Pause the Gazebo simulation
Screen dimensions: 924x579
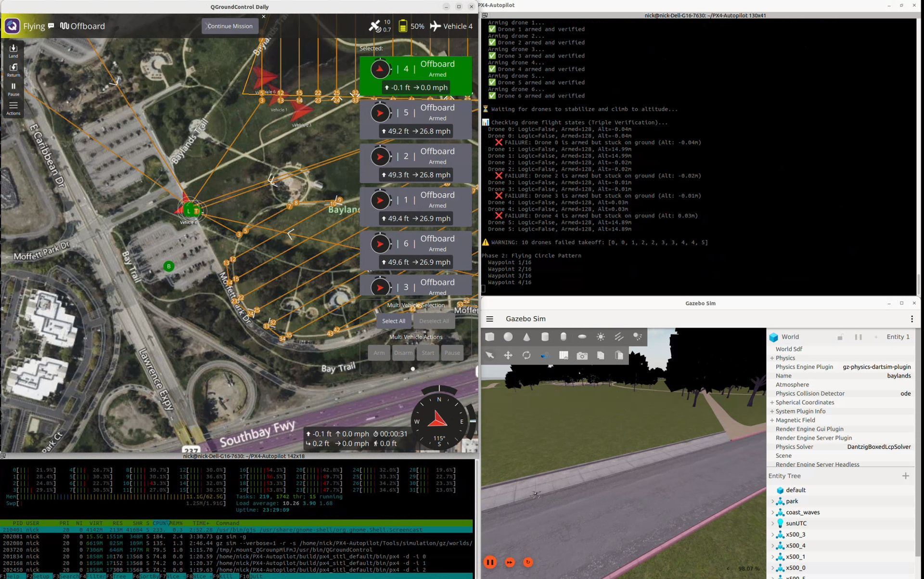point(490,562)
